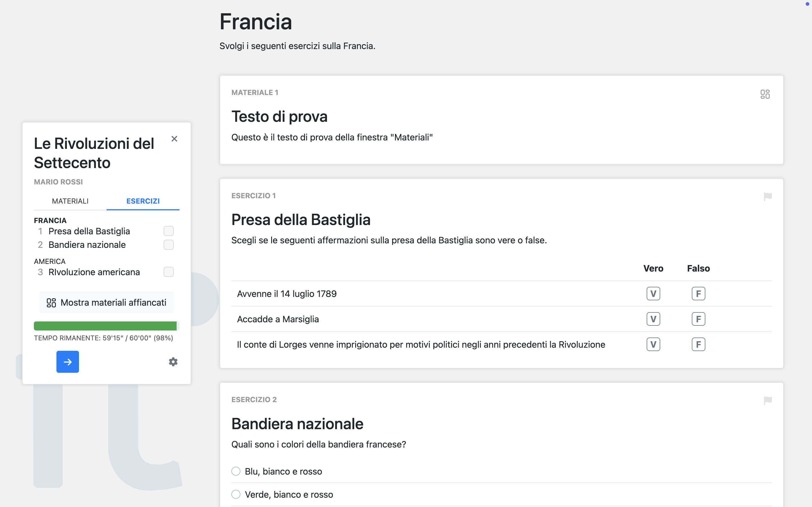Switch to the ESERCIZI tab
812x507 pixels.
[143, 201]
